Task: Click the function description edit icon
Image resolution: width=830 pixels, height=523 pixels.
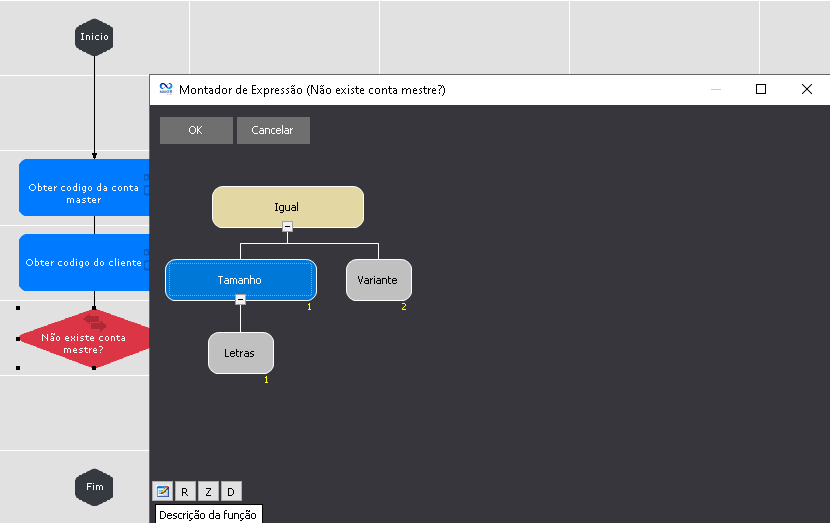Action: (162, 491)
